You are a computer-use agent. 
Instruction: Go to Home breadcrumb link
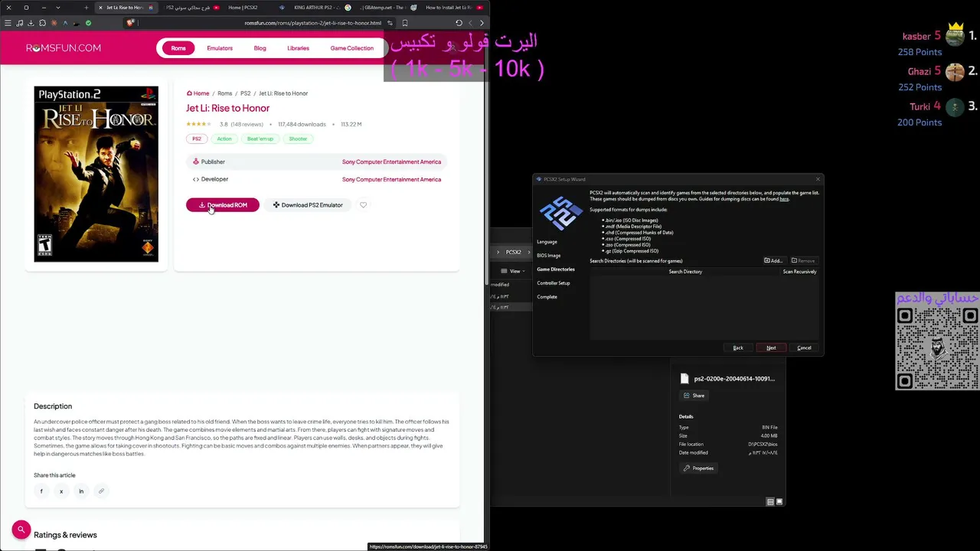tap(198, 93)
